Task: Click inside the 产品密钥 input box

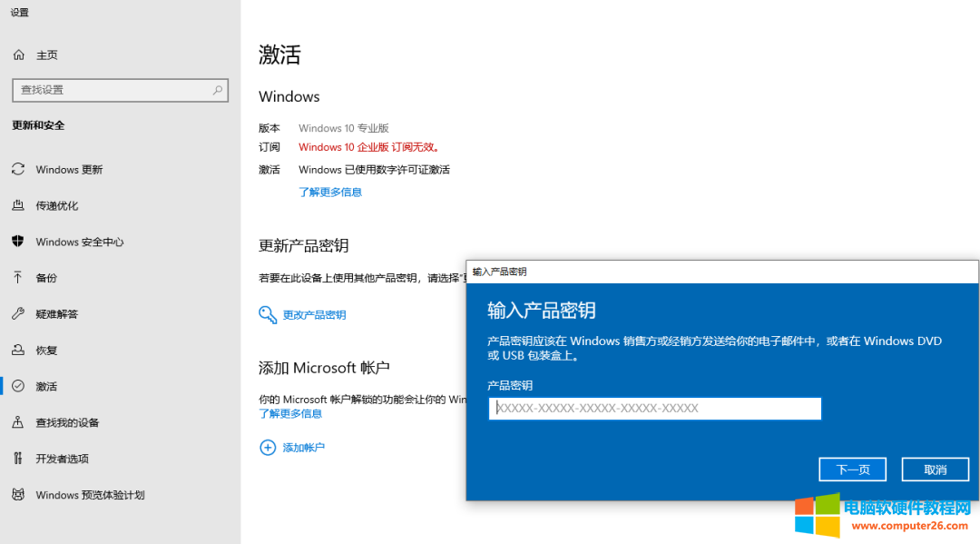Action: pyautogui.click(x=655, y=408)
